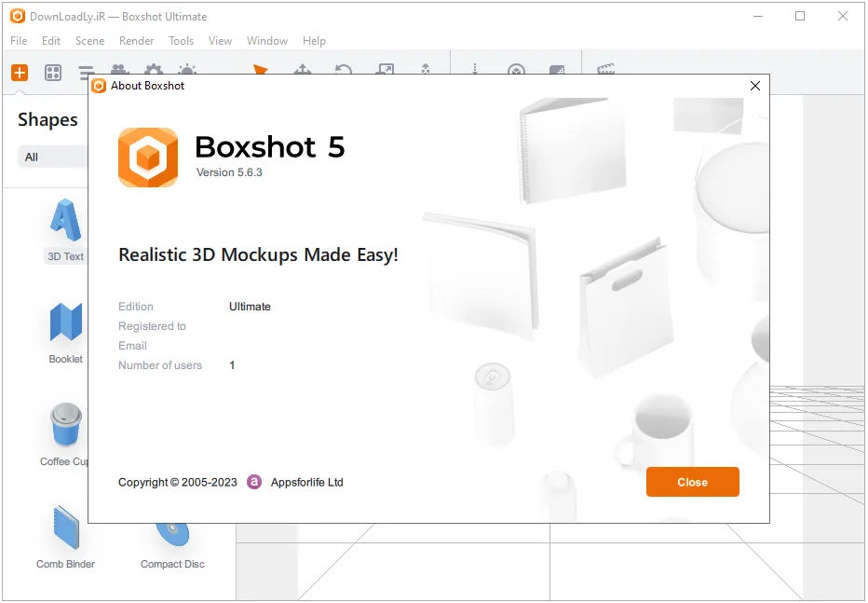The image size is (868, 603).
Task: Click the Shapes panel heading
Action: [x=47, y=119]
